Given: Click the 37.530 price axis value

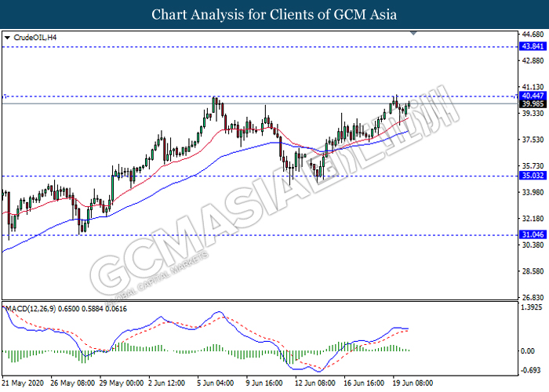Looking at the screenshot, I should (533, 140).
